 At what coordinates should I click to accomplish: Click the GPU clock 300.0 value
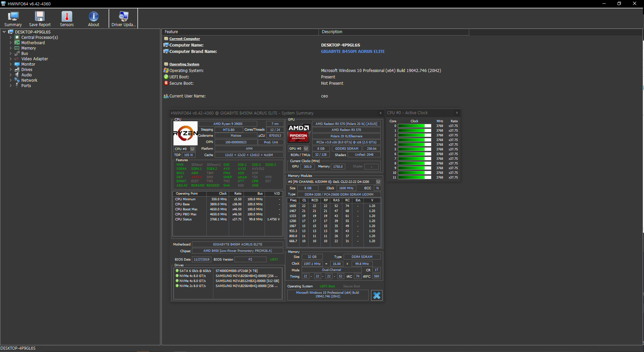(307, 166)
